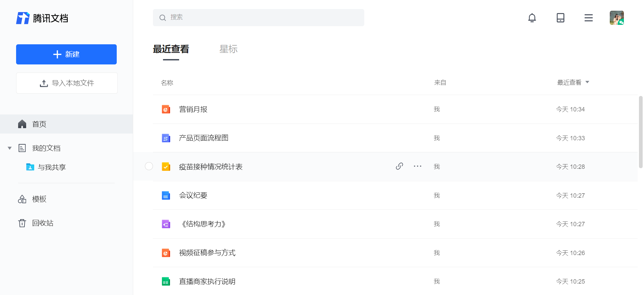Click 导入本地文件 button

[x=67, y=83]
